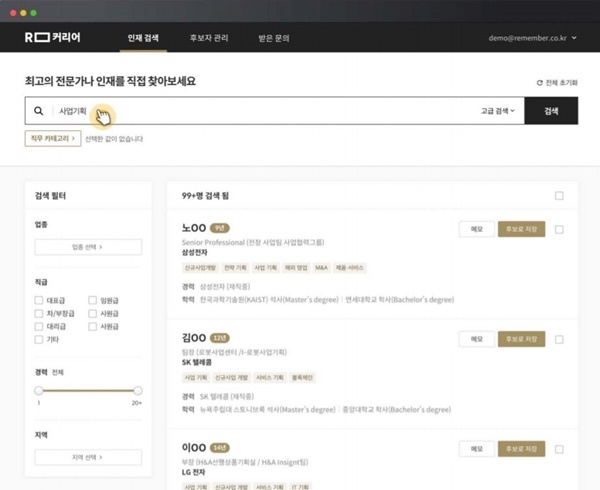Image resolution: width=600 pixels, height=490 pixels.
Task: Select the checkbox for candidate 이OO
Action: click(559, 449)
